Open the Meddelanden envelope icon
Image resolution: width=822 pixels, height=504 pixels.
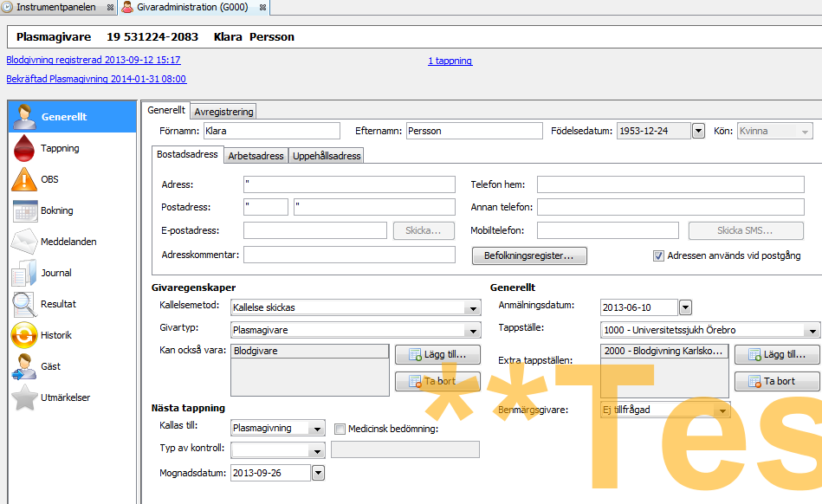pyautogui.click(x=24, y=242)
